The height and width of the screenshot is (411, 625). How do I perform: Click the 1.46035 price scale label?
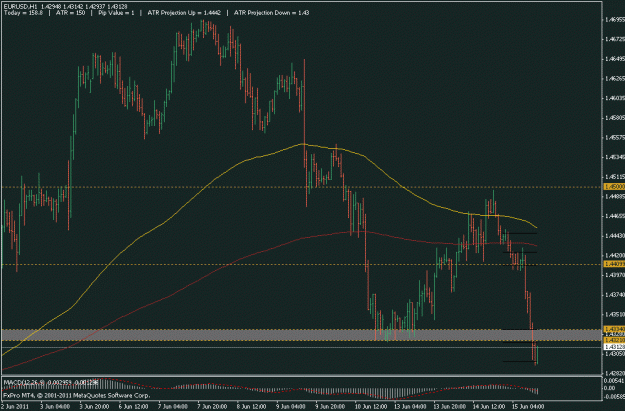(x=615, y=98)
